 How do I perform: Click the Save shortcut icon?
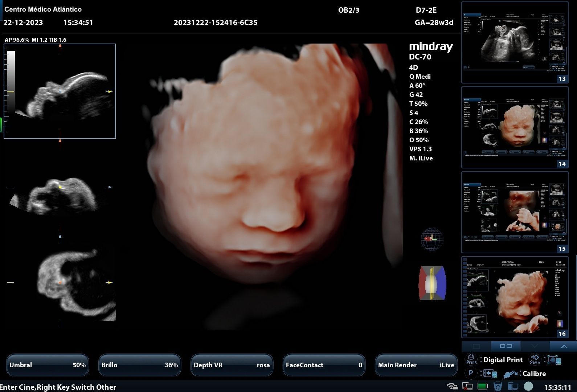[535, 359]
